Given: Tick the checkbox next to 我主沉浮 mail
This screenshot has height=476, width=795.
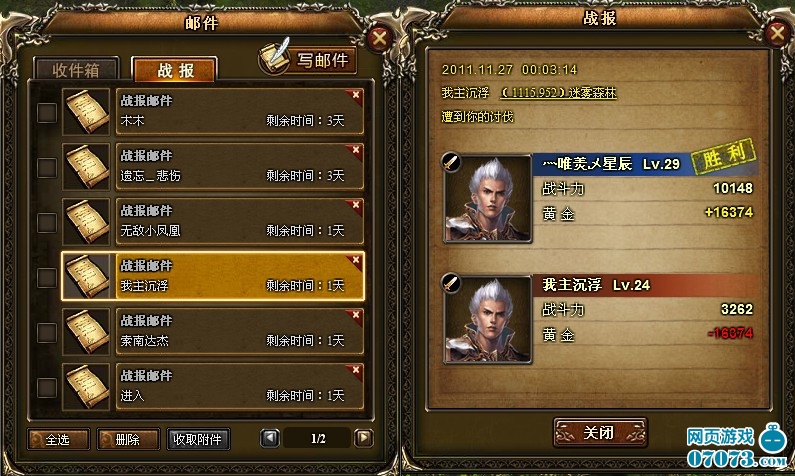Looking at the screenshot, I should [47, 278].
